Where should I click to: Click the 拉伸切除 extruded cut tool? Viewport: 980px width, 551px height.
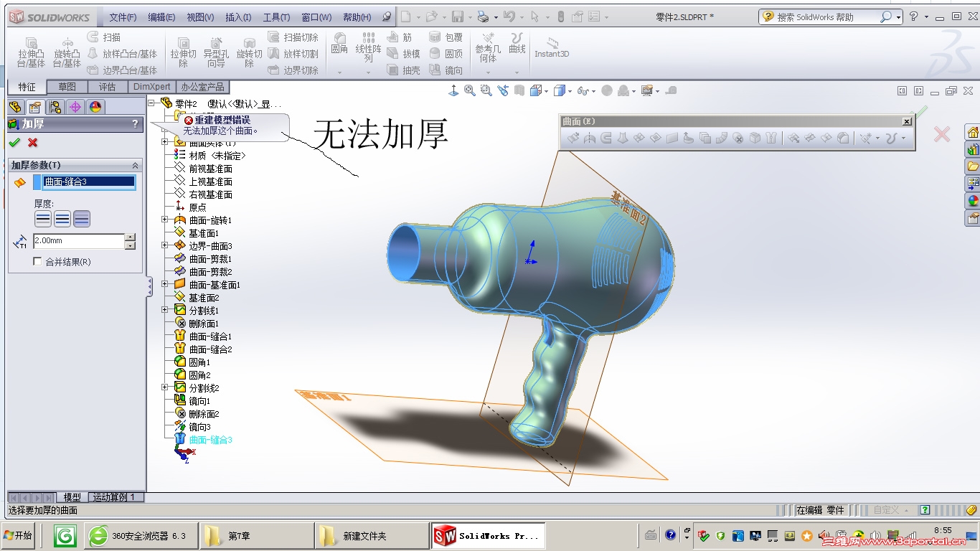[183, 53]
